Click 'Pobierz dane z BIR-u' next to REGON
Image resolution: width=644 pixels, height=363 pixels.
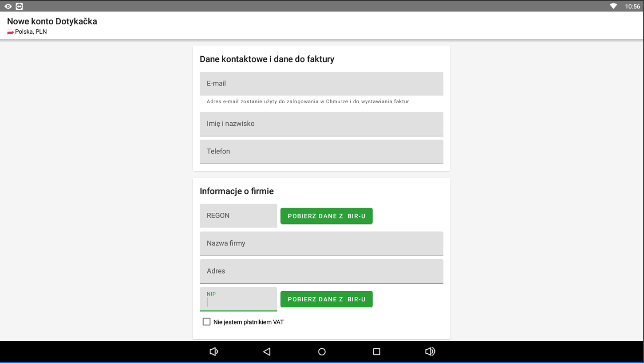point(326,216)
